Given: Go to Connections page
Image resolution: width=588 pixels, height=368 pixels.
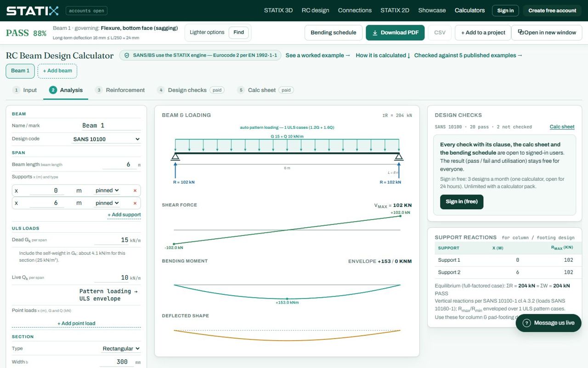Looking at the screenshot, I should tap(355, 11).
